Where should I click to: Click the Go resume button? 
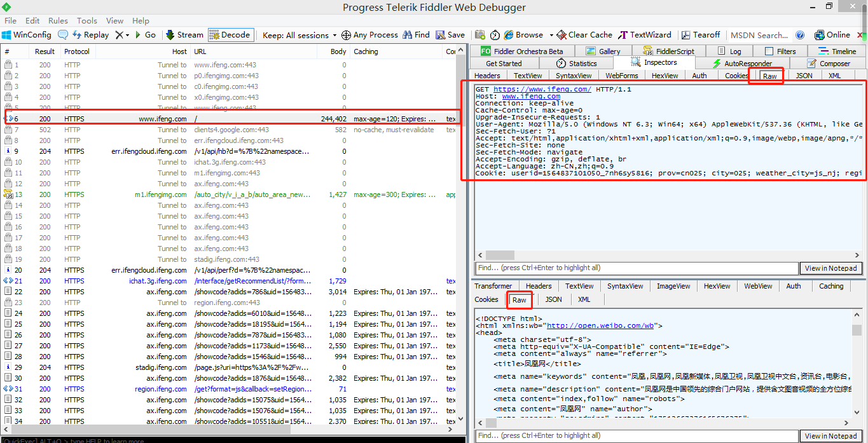pyautogui.click(x=144, y=35)
